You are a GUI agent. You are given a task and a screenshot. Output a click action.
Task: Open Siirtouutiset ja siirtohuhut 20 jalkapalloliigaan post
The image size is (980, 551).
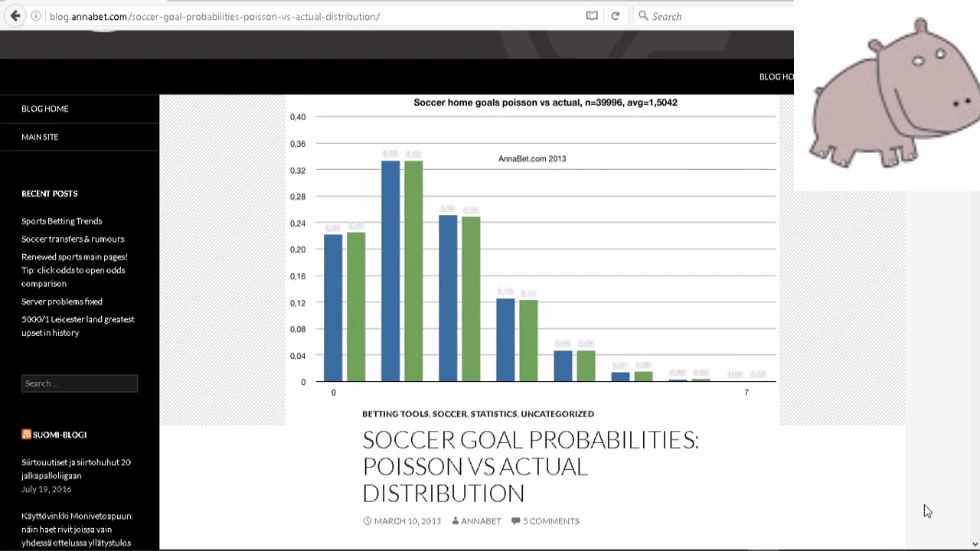(76, 468)
